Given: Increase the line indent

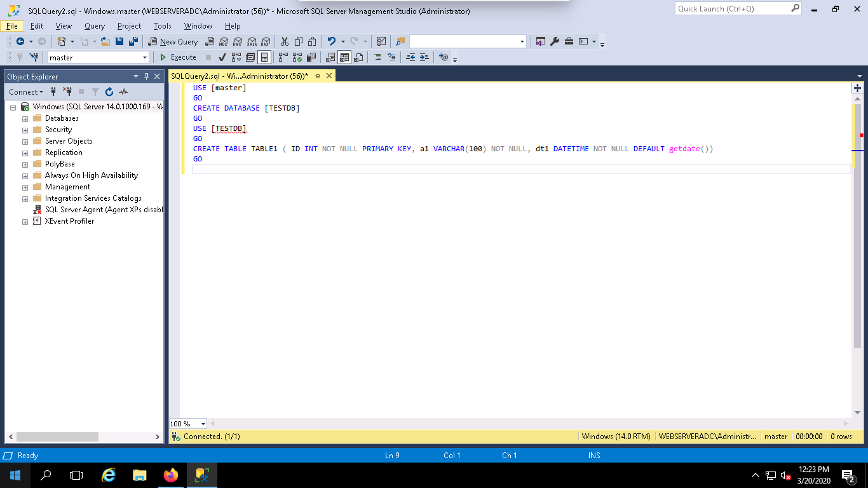Looking at the screenshot, I should click(x=424, y=57).
